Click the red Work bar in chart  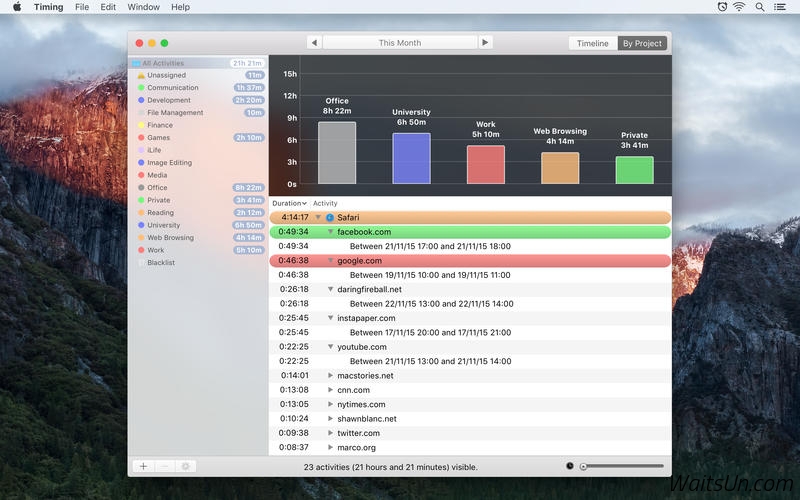coord(486,164)
